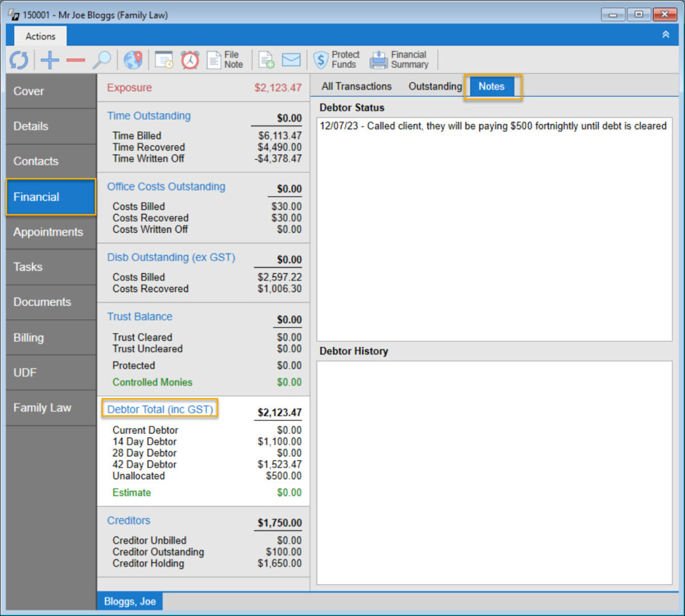Click in Debtor History text box
Image resolution: width=685 pixels, height=616 pixels.
coord(494,473)
